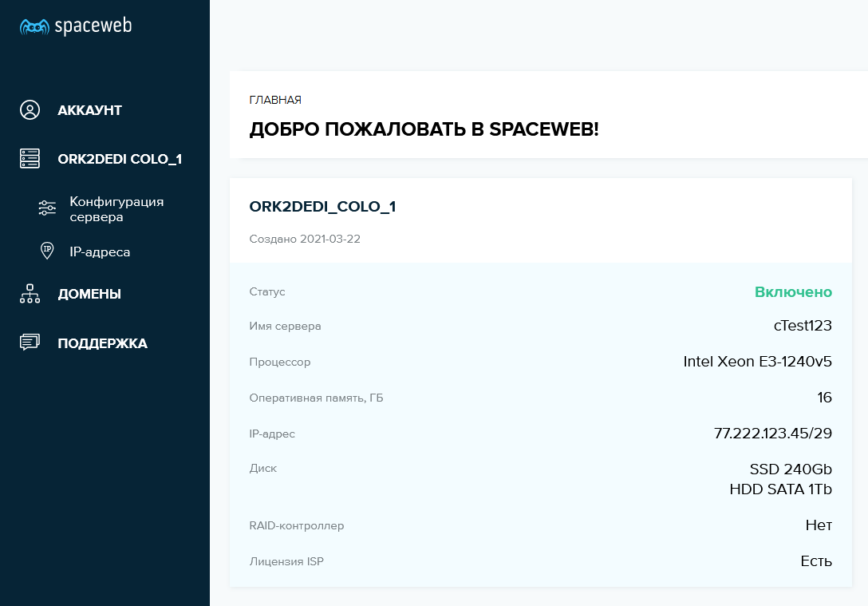Click the server name value cTest123
The image size is (868, 606).
[803, 326]
